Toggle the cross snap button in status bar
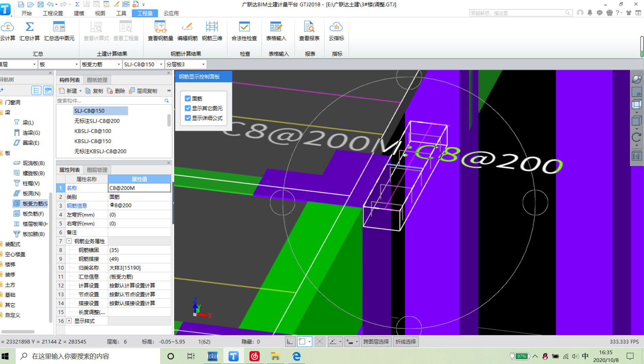This screenshot has height=364, width=644. (319, 342)
